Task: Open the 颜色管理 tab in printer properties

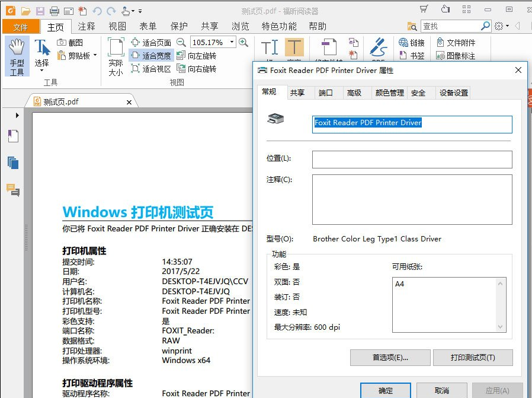Action: (x=389, y=93)
